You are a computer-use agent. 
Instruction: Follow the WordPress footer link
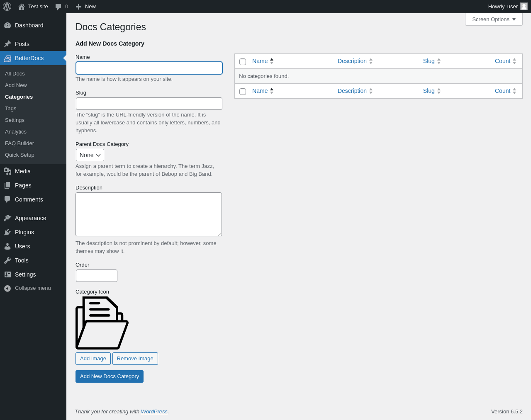tap(154, 412)
